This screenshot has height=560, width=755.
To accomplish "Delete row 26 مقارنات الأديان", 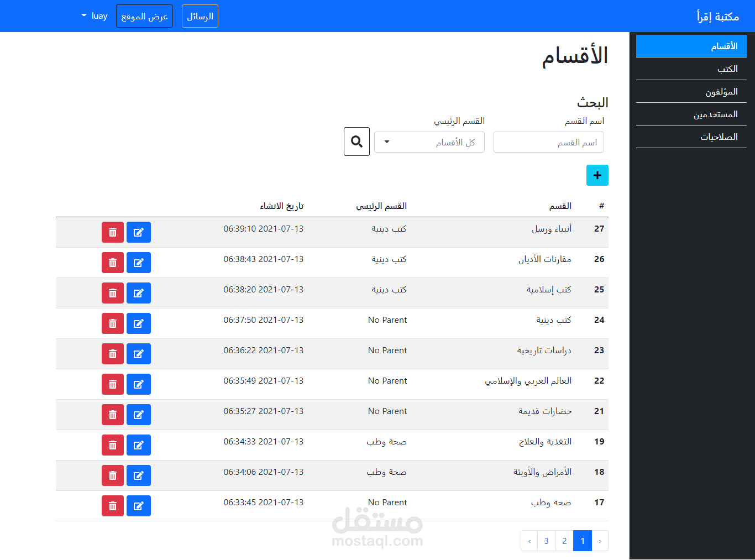I will point(113,263).
